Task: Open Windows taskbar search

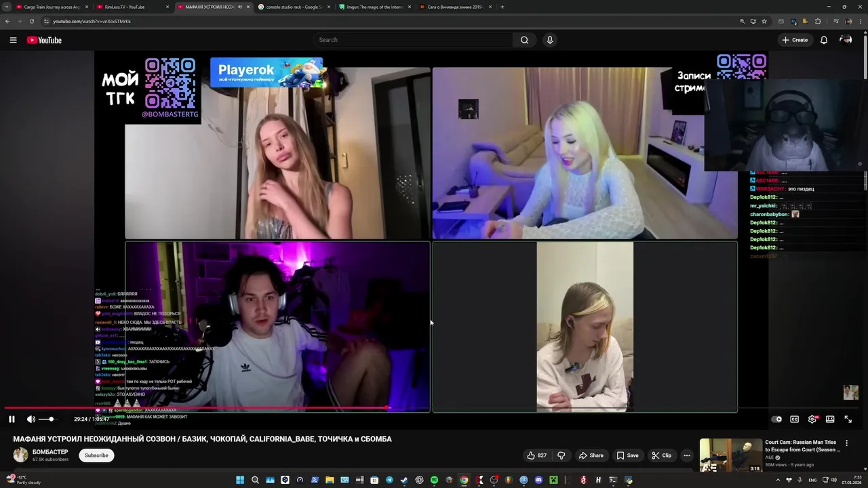Action: tap(255, 480)
